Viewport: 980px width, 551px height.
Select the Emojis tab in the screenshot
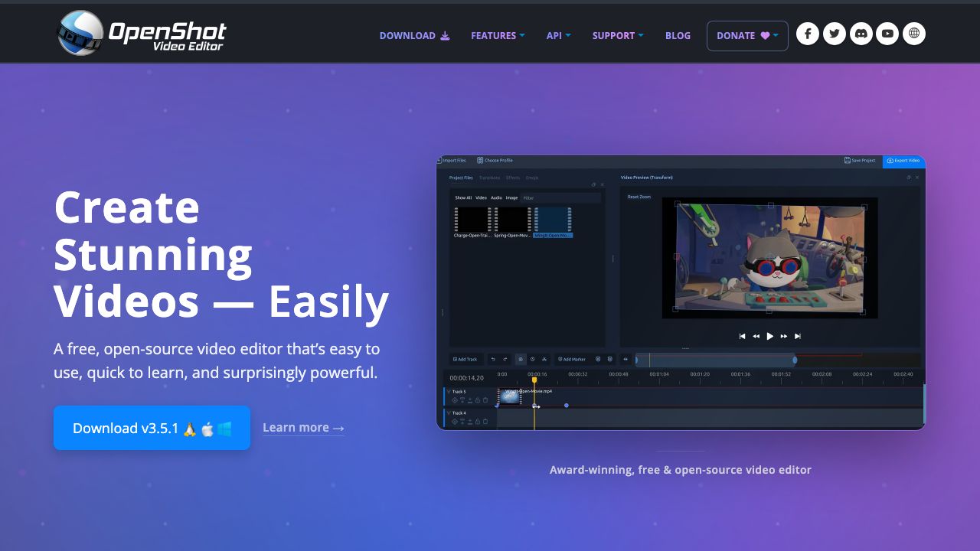coord(532,178)
